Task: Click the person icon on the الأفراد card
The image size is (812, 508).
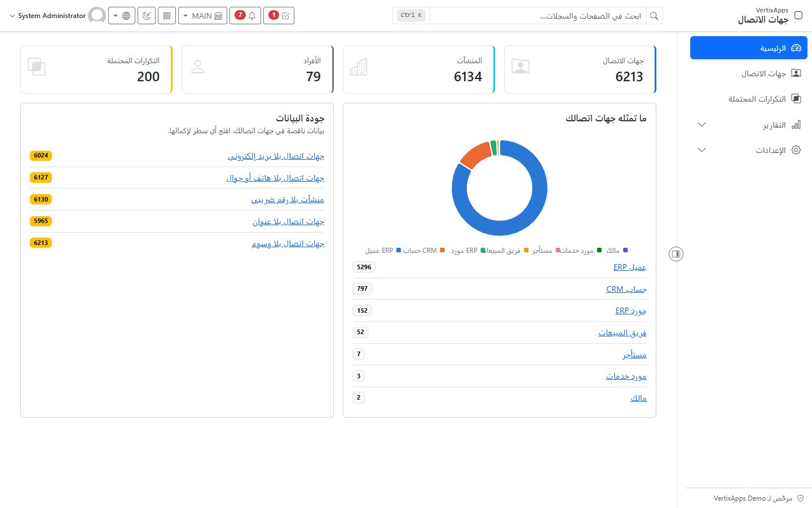Action: click(x=198, y=67)
